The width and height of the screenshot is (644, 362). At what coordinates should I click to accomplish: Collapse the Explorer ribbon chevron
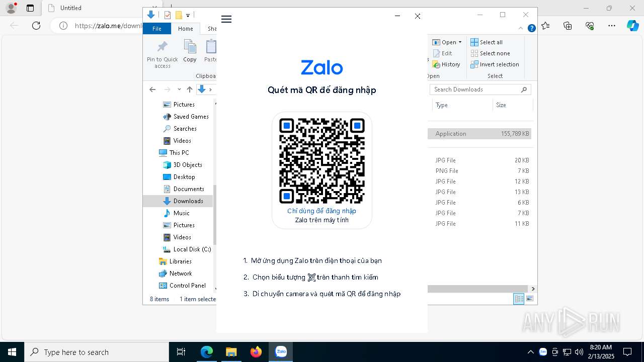coord(522,29)
